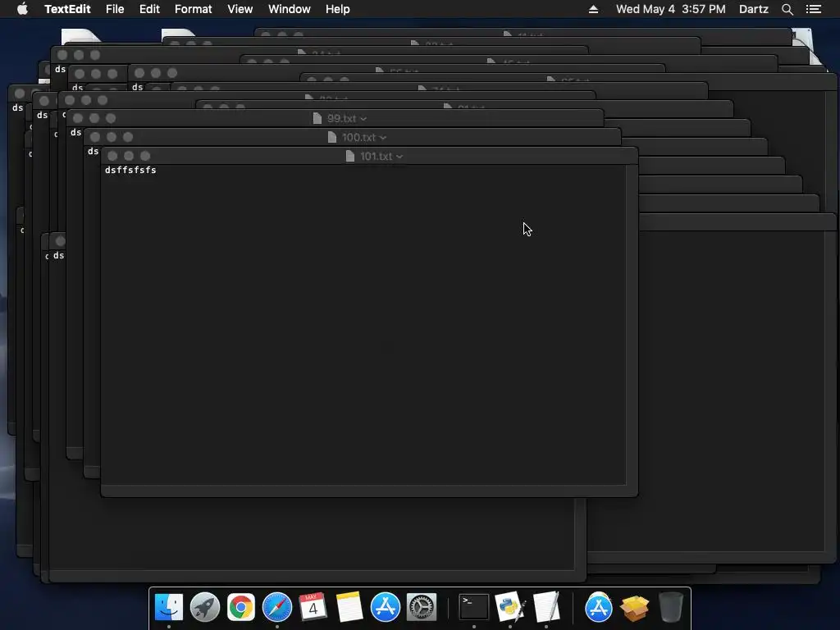Launch Google Chrome from the Dock

point(241,607)
